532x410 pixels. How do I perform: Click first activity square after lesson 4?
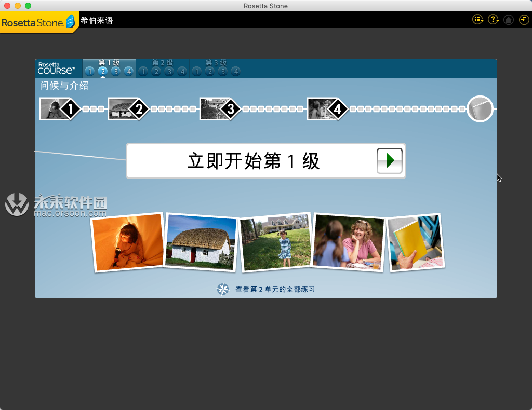(353, 109)
